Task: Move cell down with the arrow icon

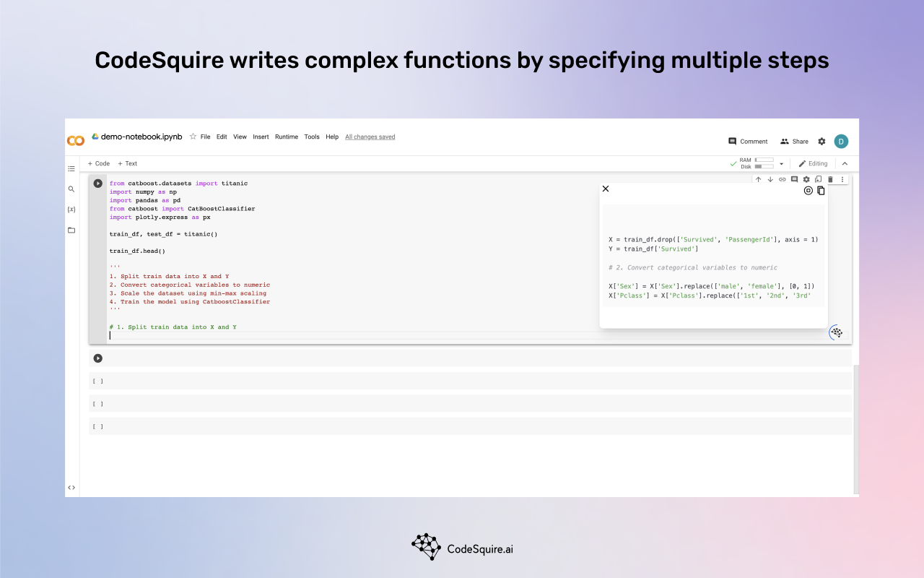Action: point(770,179)
